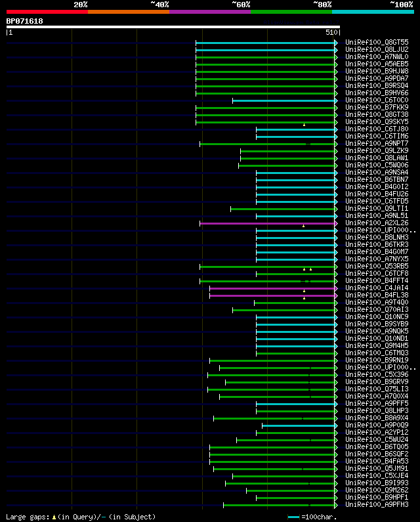The image size is (420, 522).
Task: Click the arrowhead at end of Q8GT55 alignment
Action: 336,43
